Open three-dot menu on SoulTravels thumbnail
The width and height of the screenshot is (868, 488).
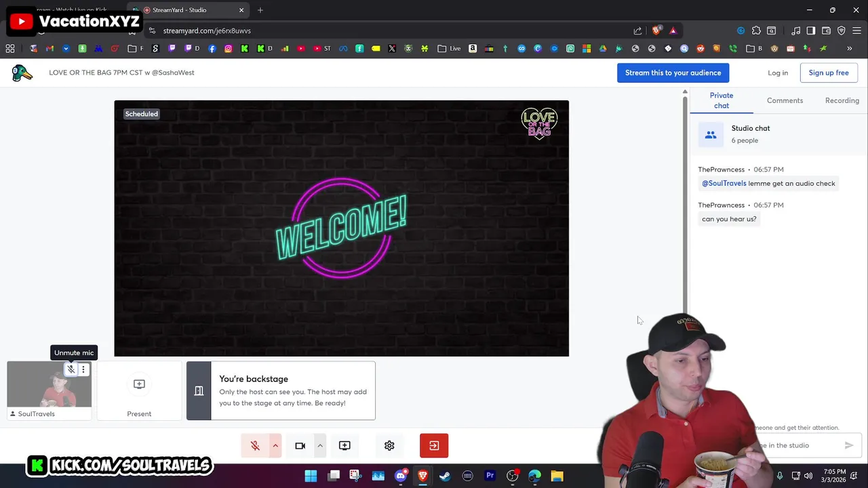point(83,369)
